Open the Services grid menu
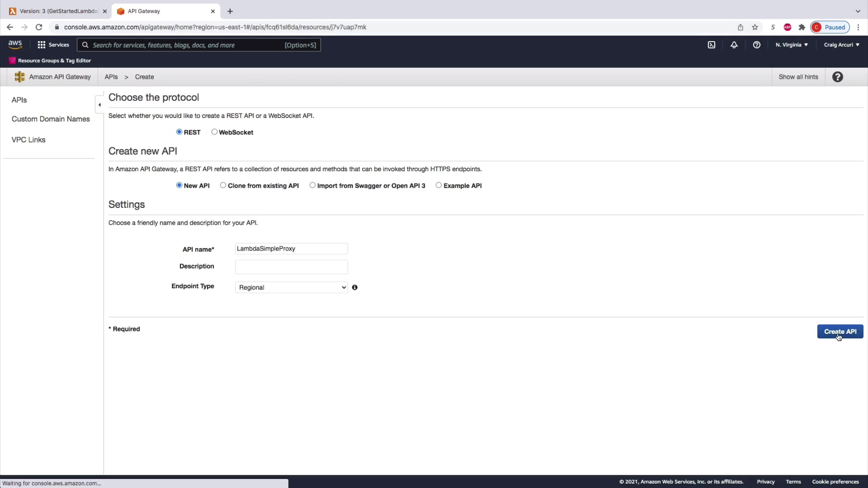 point(53,45)
